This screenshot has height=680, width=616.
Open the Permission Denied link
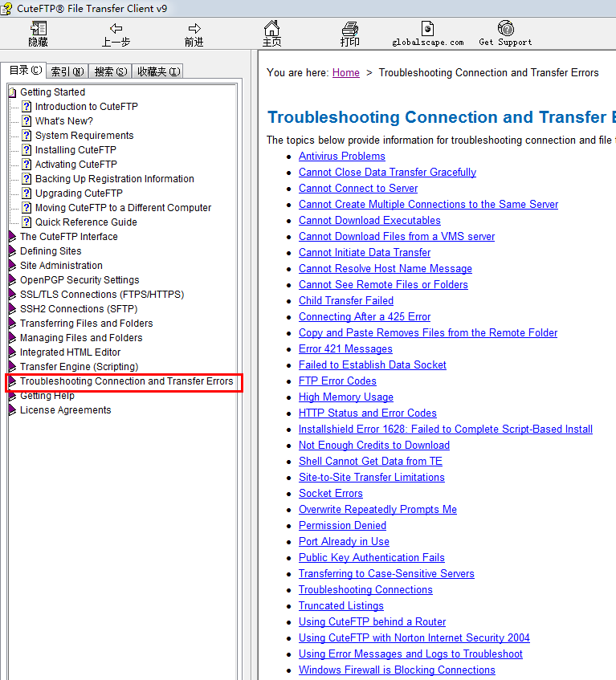342,525
